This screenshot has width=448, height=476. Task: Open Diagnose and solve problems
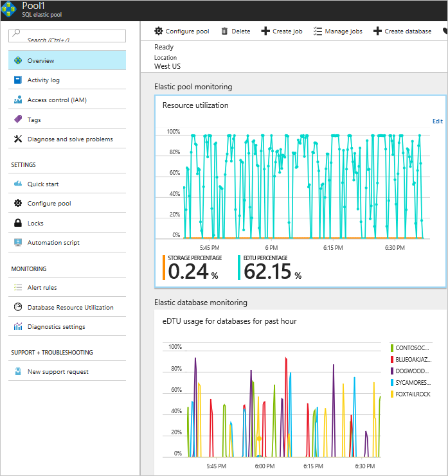(67, 139)
